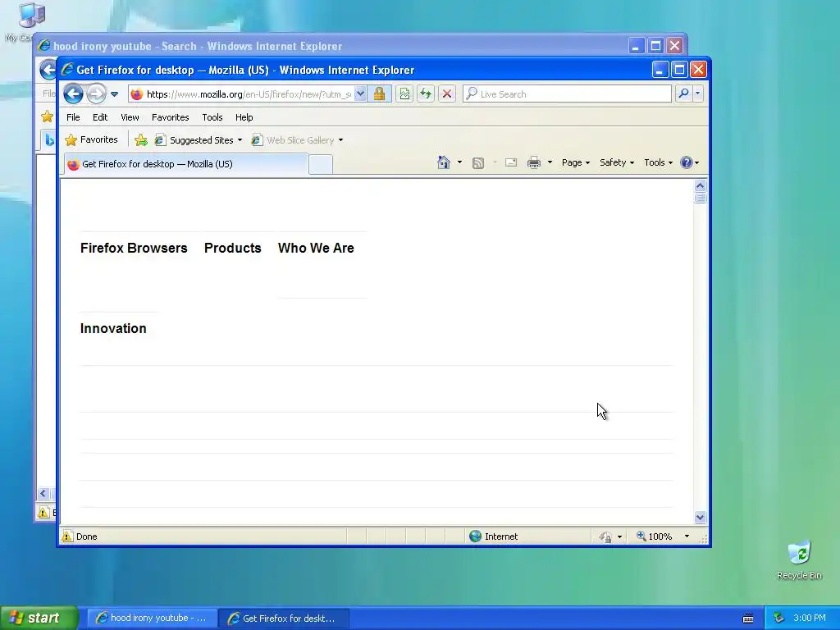Open Web Slice Gallery dropdown
840x630 pixels.
tap(297, 139)
